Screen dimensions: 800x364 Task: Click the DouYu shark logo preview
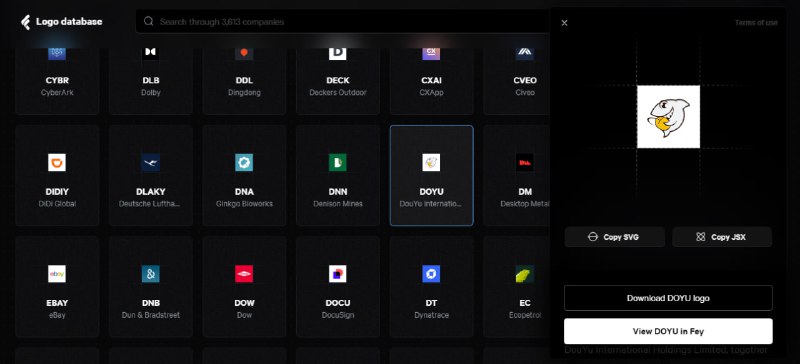(668, 116)
